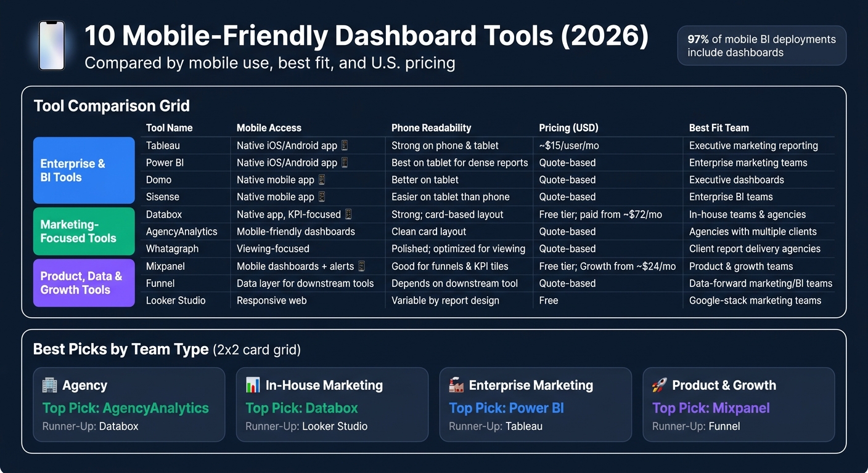
Task: Click the Databox tool name cell
Action: (x=164, y=215)
